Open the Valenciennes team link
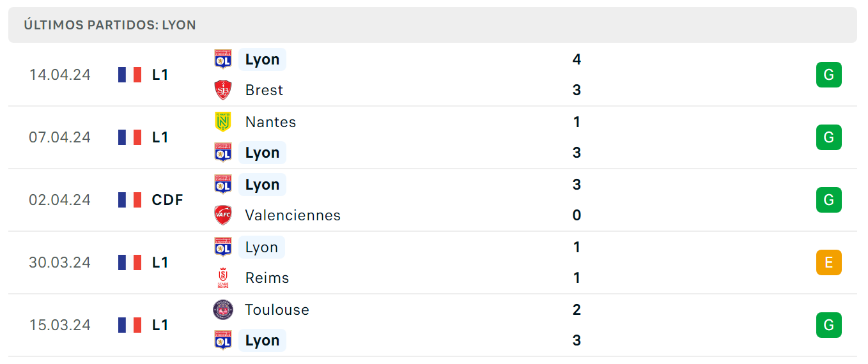868x364 pixels. (x=293, y=215)
